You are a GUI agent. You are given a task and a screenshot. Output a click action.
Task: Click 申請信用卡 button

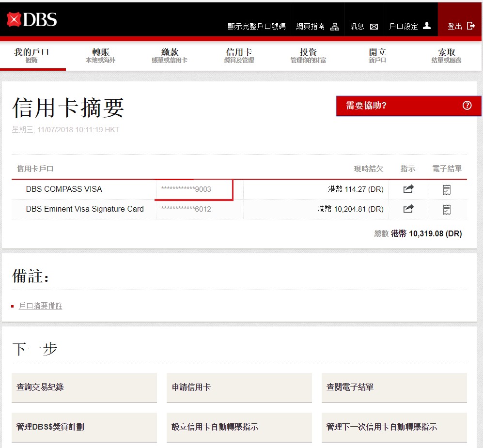pos(239,387)
